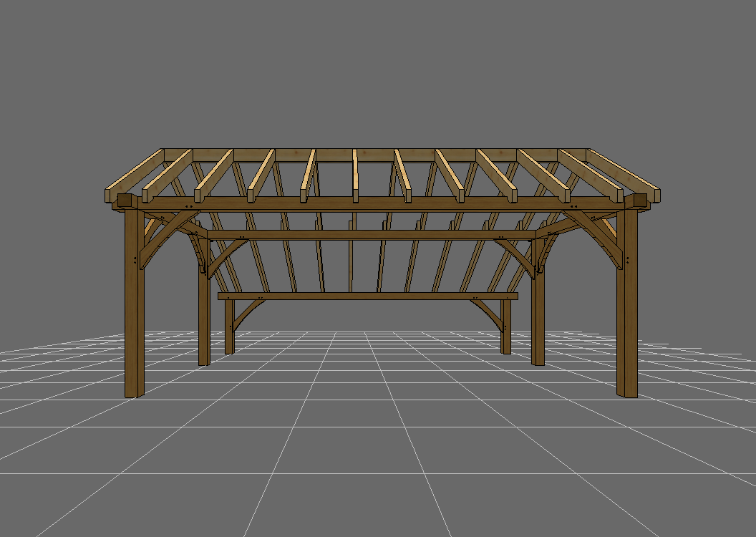Select the front right timber post
Screen dimensions: 756x537
tap(625, 322)
